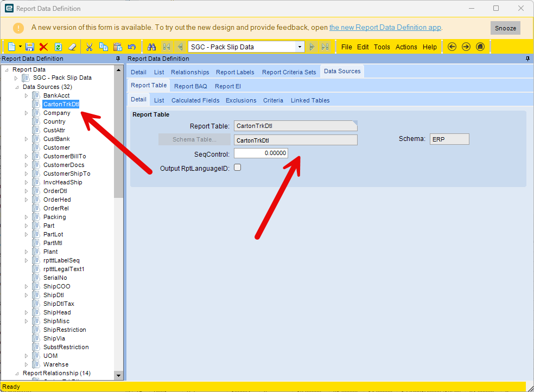This screenshot has height=392, width=534.
Task: Switch to the Report Criteria Sets tab
Action: tap(289, 72)
